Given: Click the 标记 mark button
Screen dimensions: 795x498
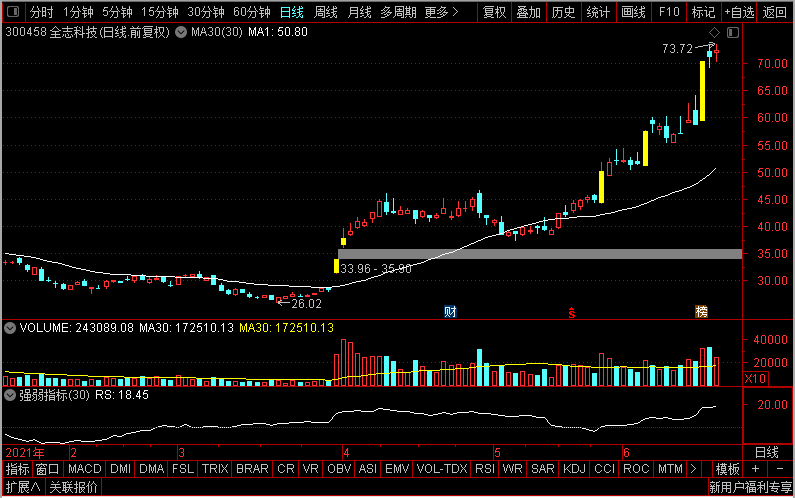Looking at the screenshot, I should point(703,12).
